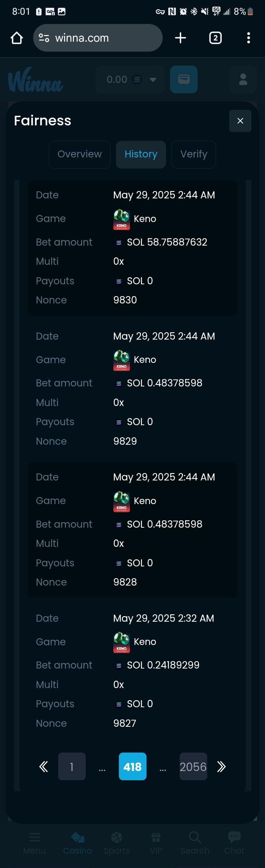Open the Chrome three-dot menu

(x=248, y=38)
